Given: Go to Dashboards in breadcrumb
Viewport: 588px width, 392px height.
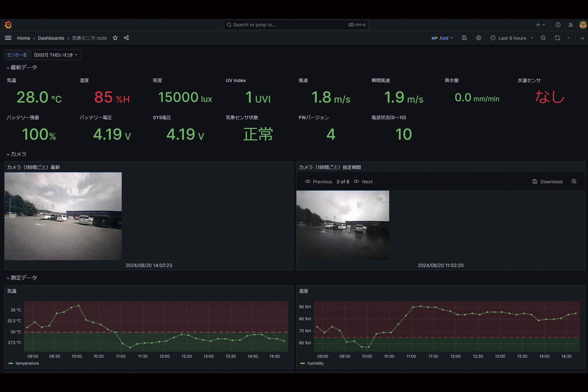Looking at the screenshot, I should pyautogui.click(x=51, y=38).
